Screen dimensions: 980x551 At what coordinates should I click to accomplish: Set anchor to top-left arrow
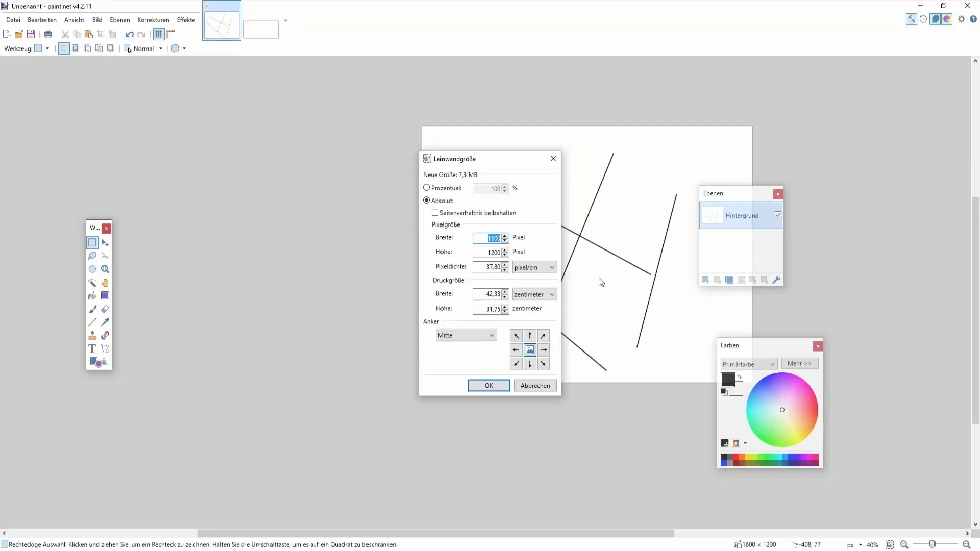tap(517, 336)
